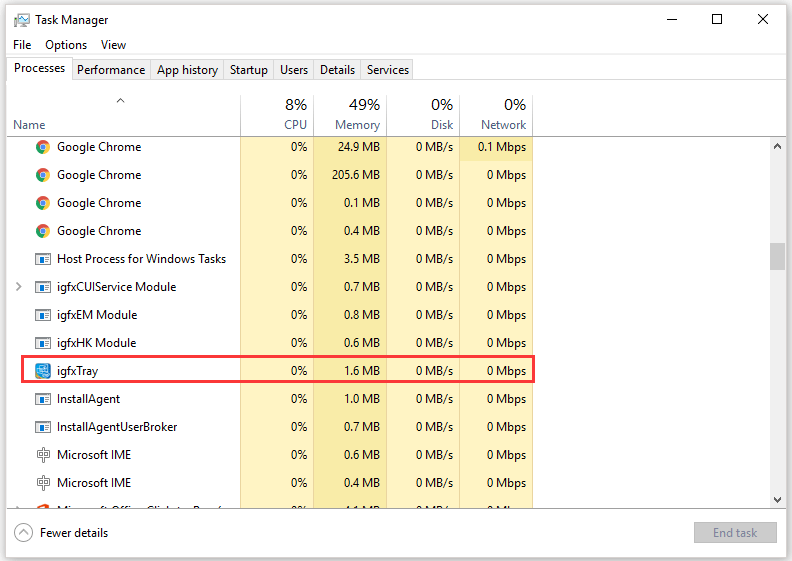Viewport: 792px width, 561px height.
Task: Click the Microsoft IME icon on the 0.6 MB row
Action: coord(43,455)
